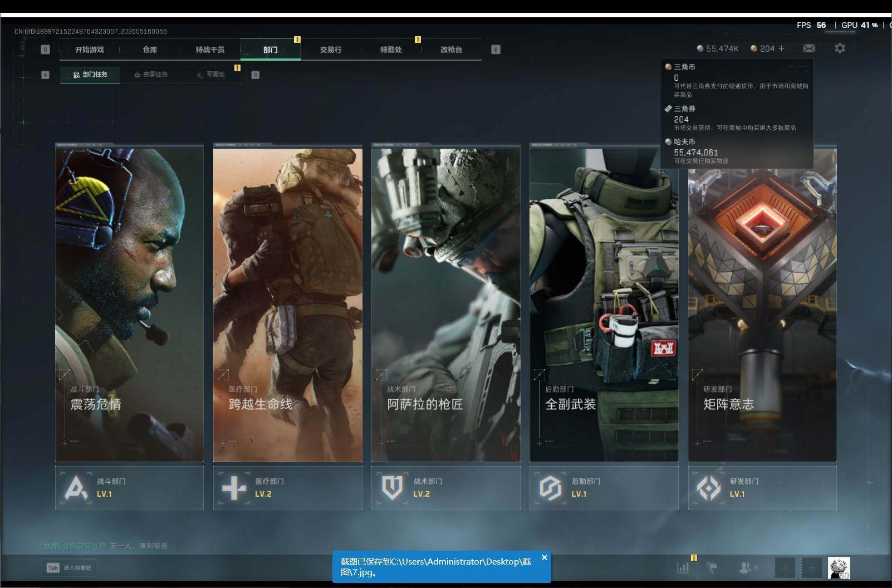Click the 后勤部门 LV.1 level bar
The width and height of the screenshot is (892, 588).
point(604,488)
